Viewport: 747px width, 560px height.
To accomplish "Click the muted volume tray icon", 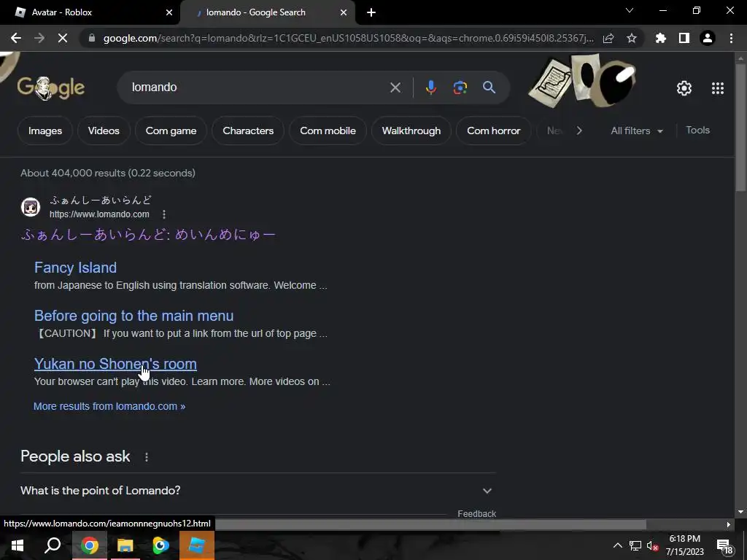I will click(652, 545).
